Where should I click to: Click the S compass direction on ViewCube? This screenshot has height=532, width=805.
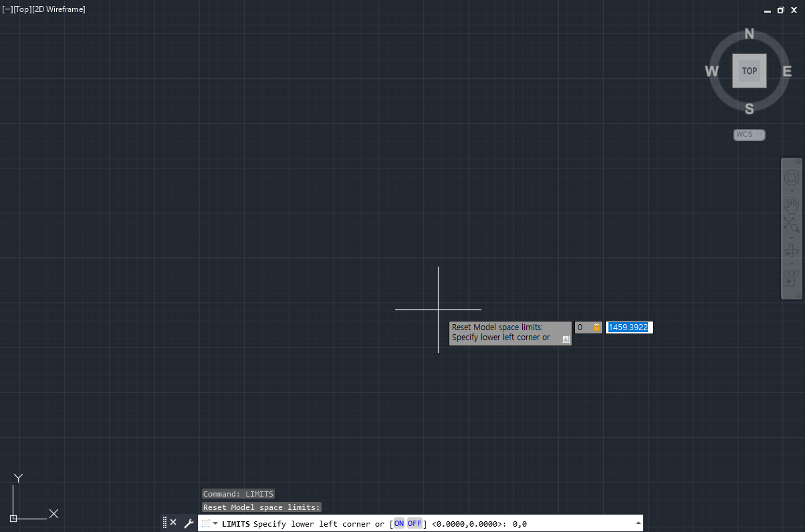750,109
